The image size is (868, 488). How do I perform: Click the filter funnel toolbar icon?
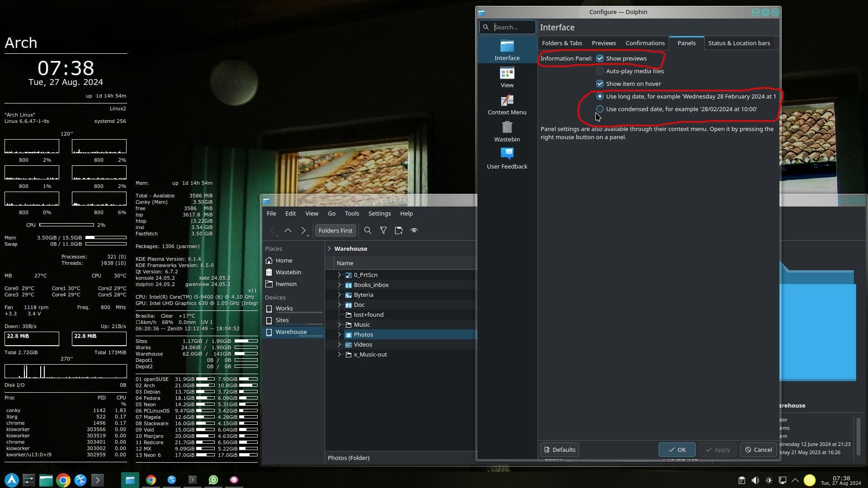tap(383, 230)
